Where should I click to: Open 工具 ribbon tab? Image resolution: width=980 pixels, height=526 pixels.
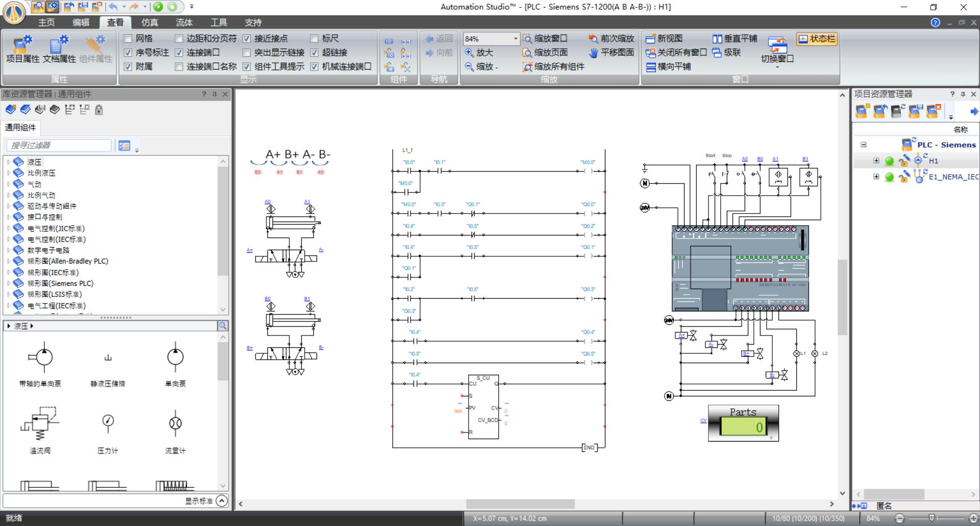[218, 22]
